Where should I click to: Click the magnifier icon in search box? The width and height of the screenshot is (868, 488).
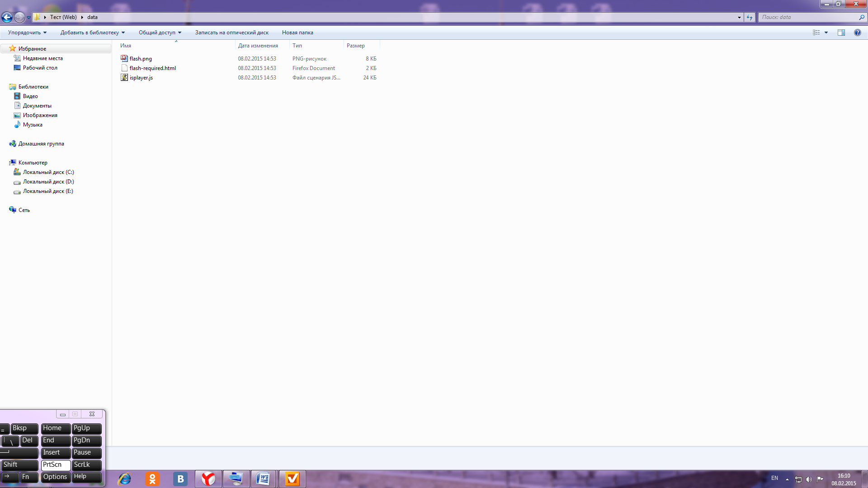[x=862, y=17]
